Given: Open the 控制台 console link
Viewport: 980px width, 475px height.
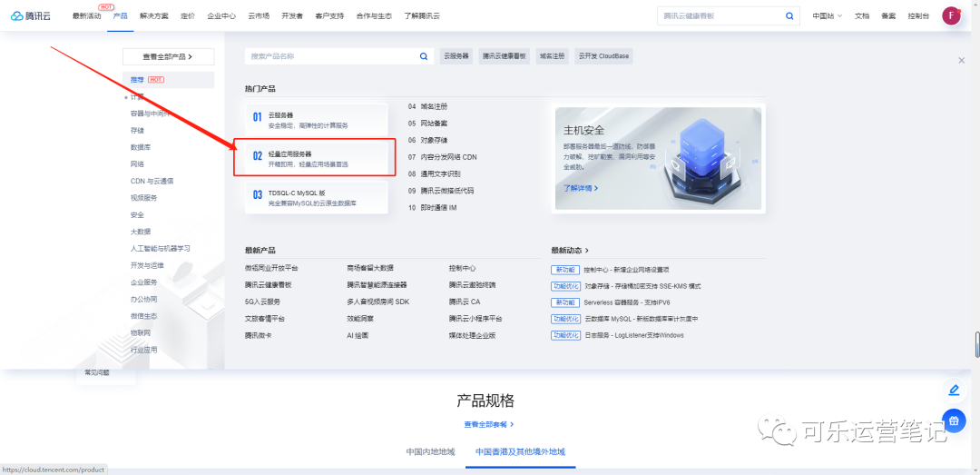Looking at the screenshot, I should point(918,16).
